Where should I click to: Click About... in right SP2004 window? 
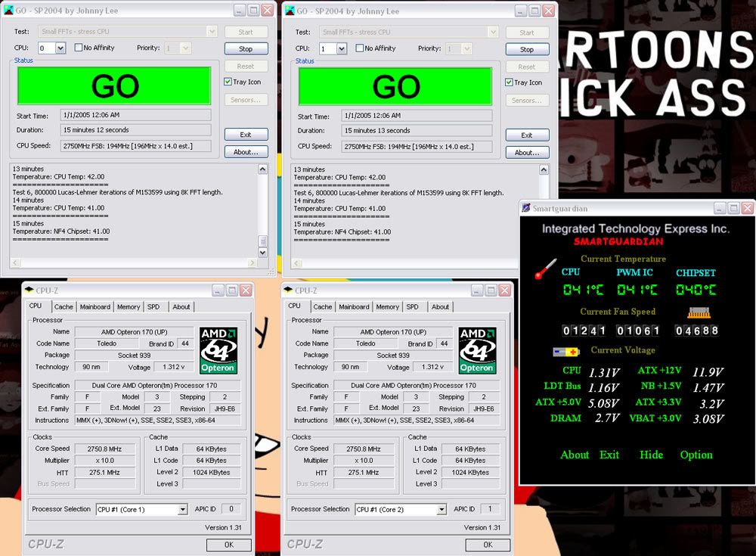527,153
